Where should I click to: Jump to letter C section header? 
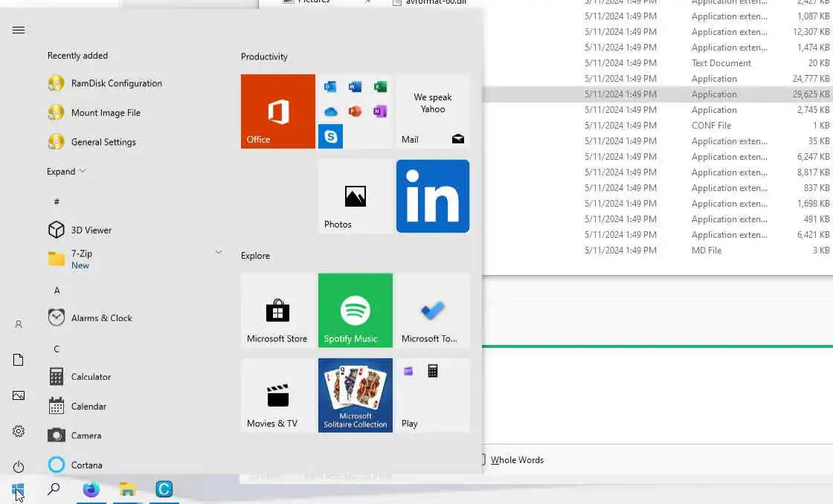pos(57,349)
